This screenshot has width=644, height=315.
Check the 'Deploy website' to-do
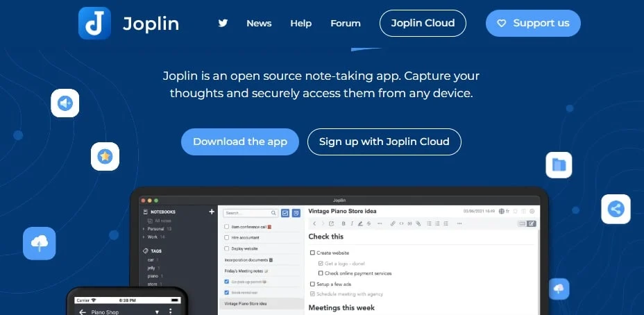coord(227,248)
